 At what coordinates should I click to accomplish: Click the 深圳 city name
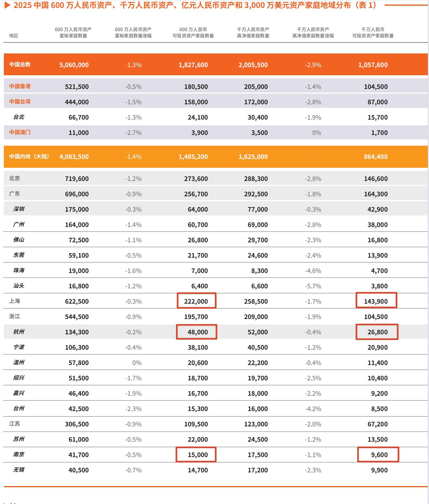(x=19, y=209)
